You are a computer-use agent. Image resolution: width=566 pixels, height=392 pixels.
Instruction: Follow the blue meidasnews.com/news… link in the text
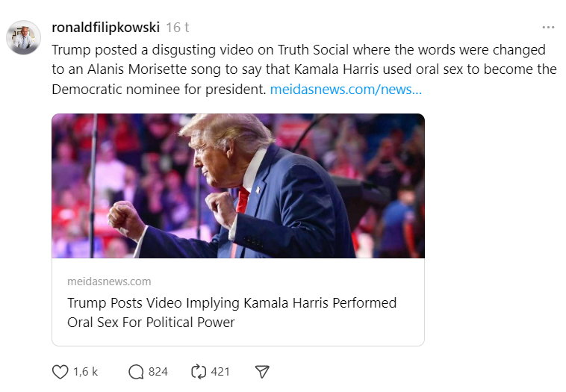click(346, 90)
